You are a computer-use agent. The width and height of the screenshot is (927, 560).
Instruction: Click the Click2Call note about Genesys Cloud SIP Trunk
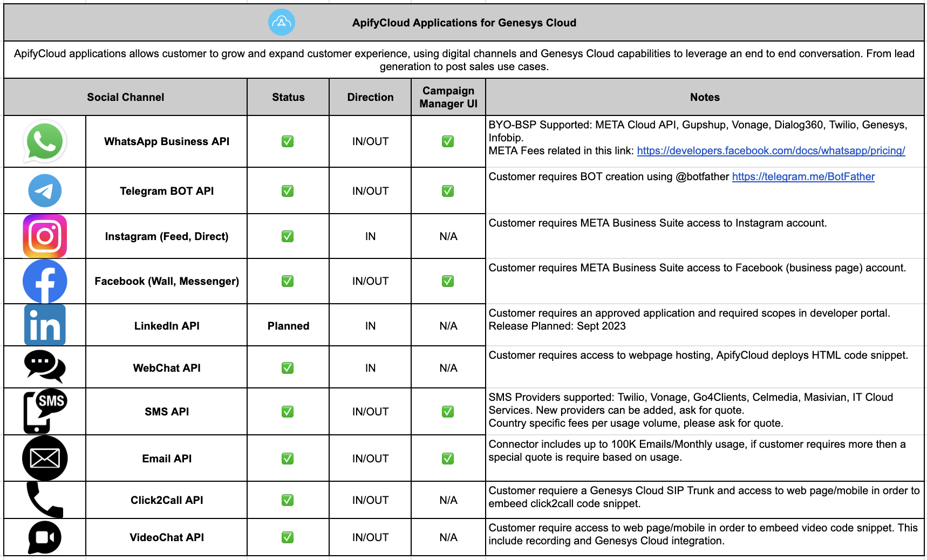(705, 500)
